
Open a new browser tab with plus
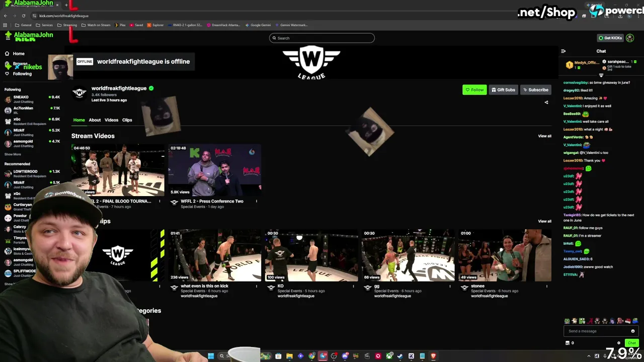(66, 5)
